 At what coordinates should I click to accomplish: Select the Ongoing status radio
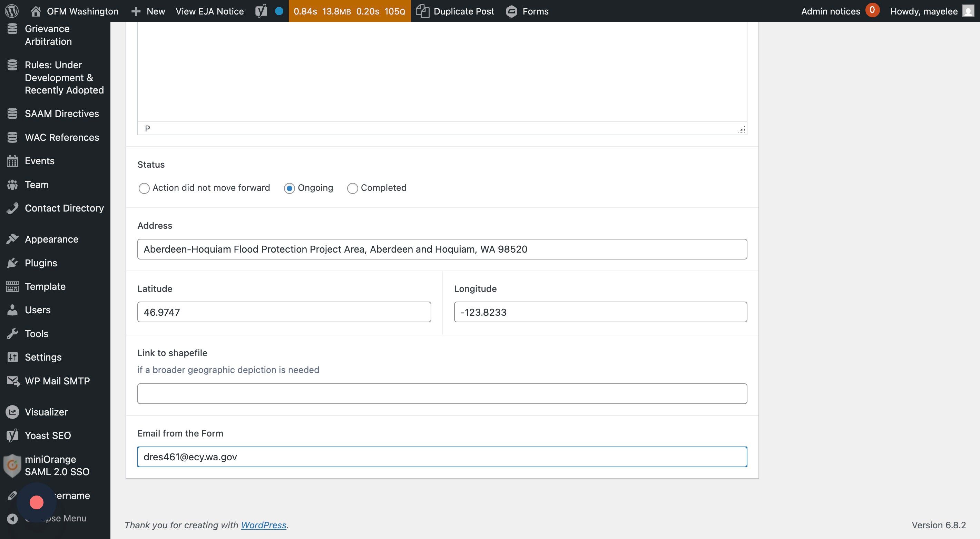point(289,188)
